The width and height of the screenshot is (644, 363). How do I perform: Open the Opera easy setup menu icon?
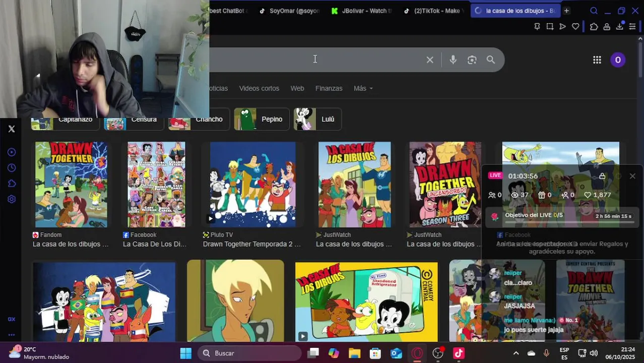point(632,27)
